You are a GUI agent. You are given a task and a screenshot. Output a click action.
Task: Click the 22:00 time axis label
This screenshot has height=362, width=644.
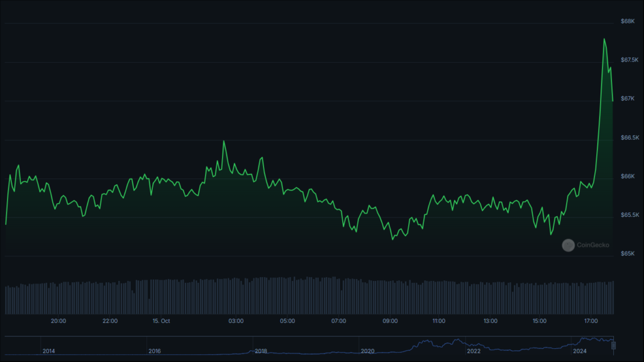(110, 321)
